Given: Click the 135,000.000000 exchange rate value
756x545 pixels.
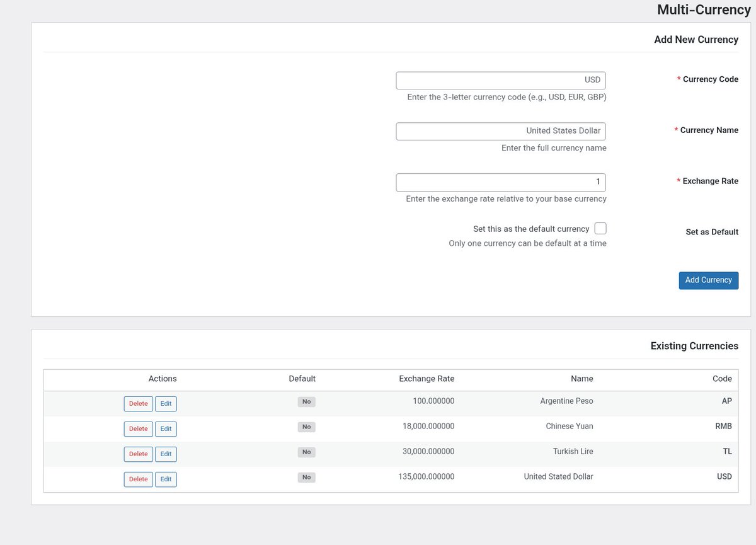Looking at the screenshot, I should 426,477.
